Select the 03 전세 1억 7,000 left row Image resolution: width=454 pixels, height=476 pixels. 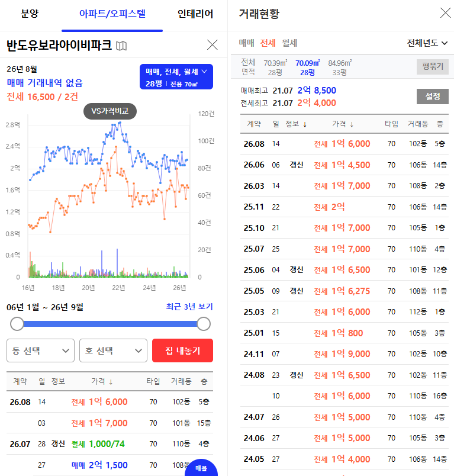pyautogui.click(x=110, y=423)
